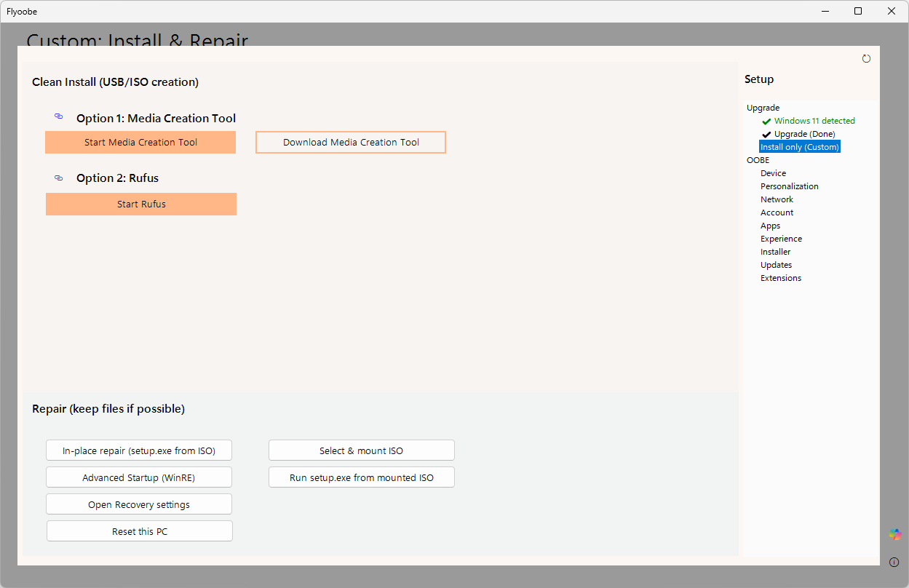Click the checkmark next to Windows 11 detected

(x=766, y=122)
